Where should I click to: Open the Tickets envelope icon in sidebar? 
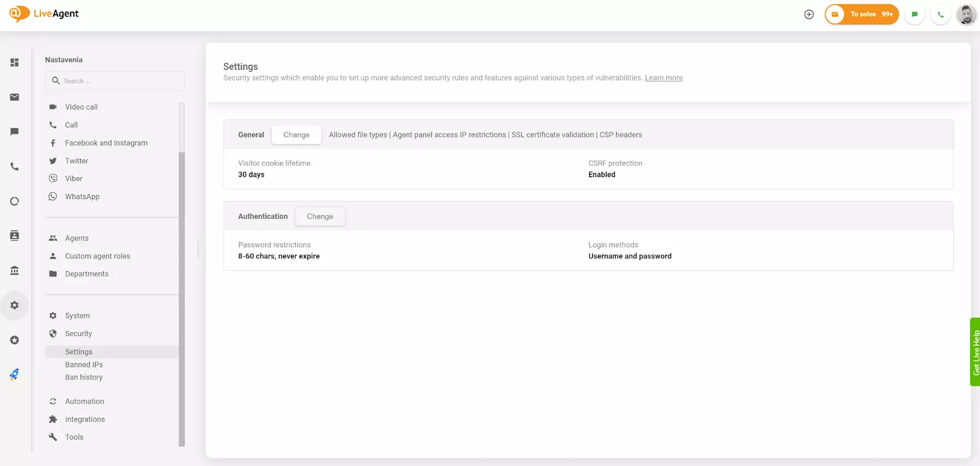15,97
